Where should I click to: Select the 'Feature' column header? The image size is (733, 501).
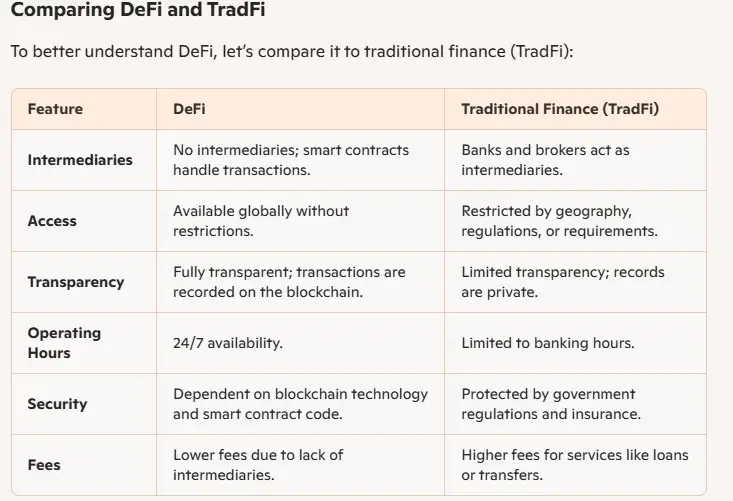55,109
